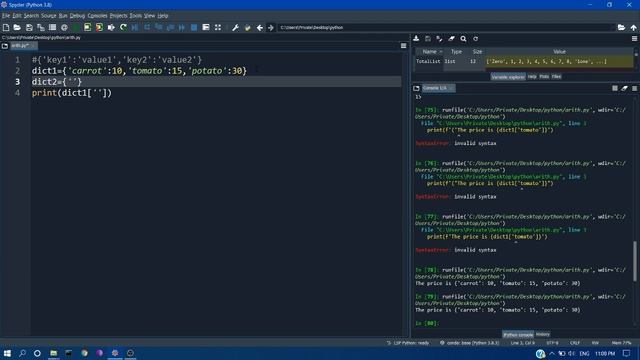Interrupt kernel with console stop square icon
Screen dimensions: 640x360
pyautogui.click(x=615, y=88)
